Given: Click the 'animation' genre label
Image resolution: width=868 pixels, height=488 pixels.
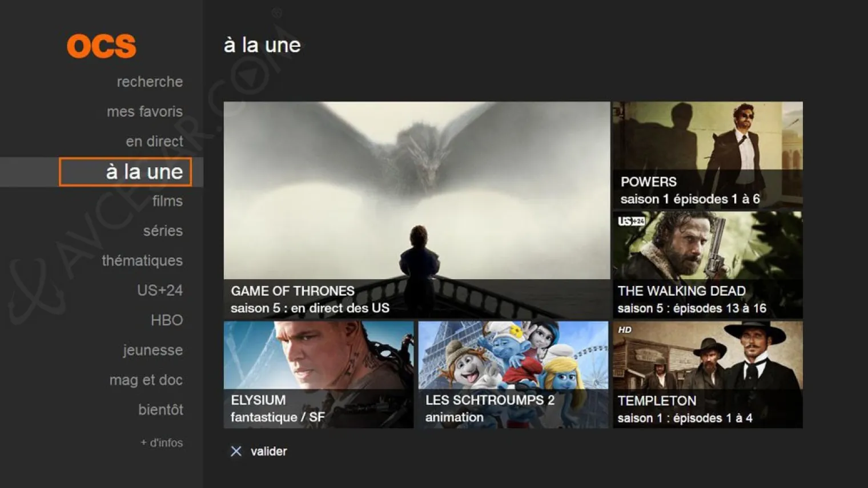Looking at the screenshot, I should [455, 417].
